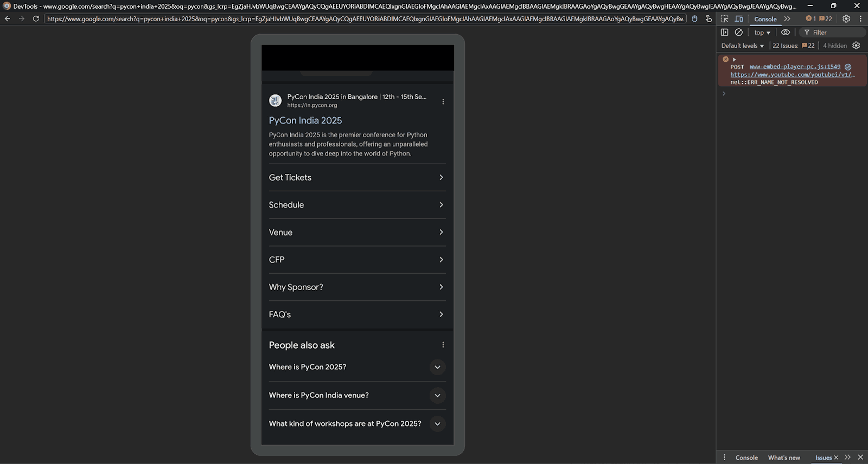Click the https://in.pycon.org URL text
This screenshot has height=464, width=868.
[312, 106]
